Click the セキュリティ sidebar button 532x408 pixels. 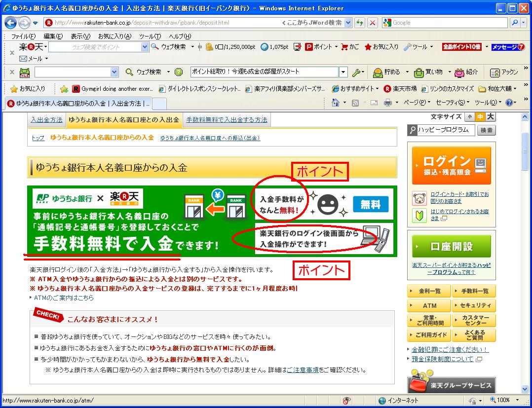(474, 305)
